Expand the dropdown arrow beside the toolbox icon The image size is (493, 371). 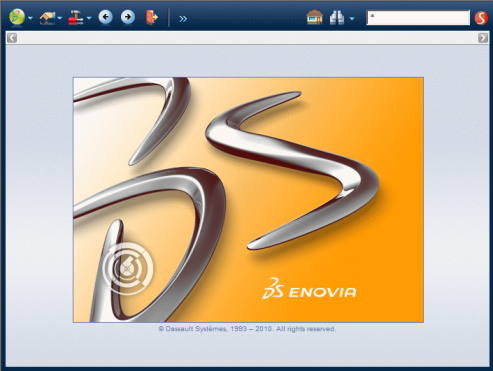[x=89, y=18]
